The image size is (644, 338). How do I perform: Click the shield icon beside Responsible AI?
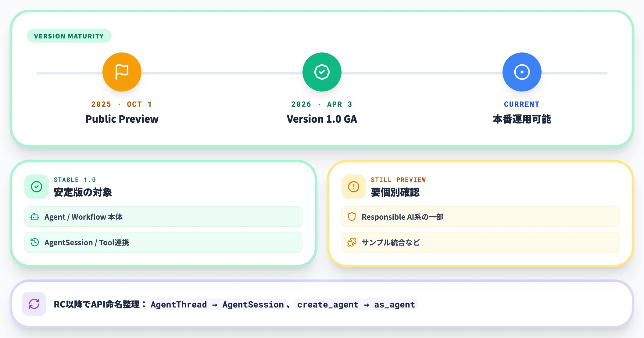[352, 217]
